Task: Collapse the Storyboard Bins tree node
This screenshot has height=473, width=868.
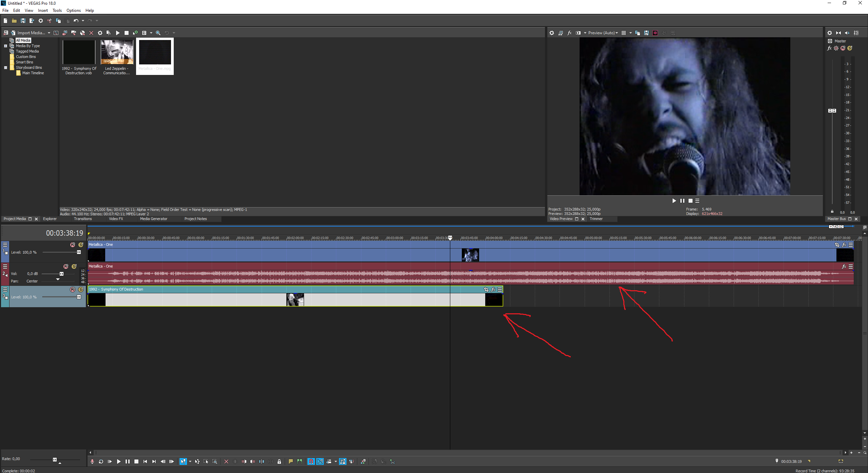Action: click(x=5, y=67)
